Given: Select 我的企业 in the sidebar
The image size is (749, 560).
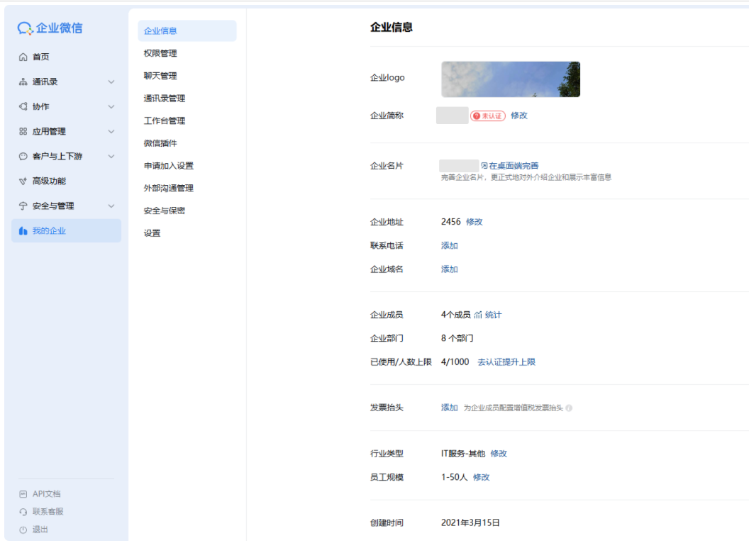Looking at the screenshot, I should click(x=66, y=230).
